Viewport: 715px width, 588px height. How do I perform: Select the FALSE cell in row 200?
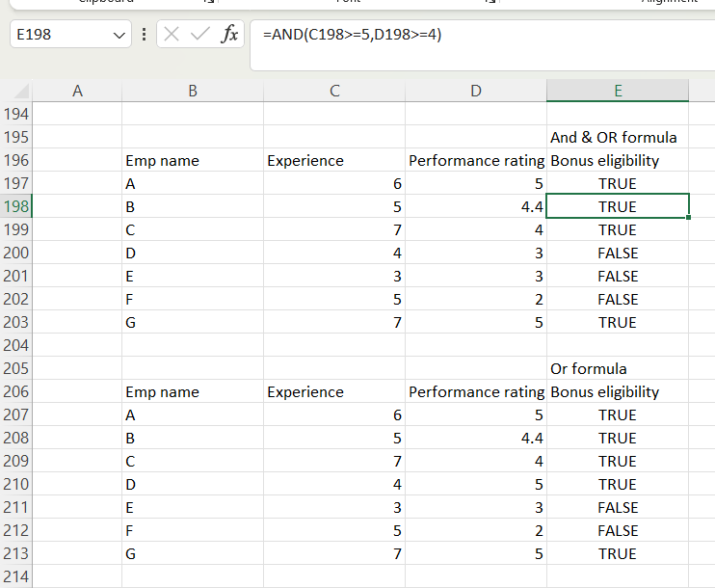(617, 253)
